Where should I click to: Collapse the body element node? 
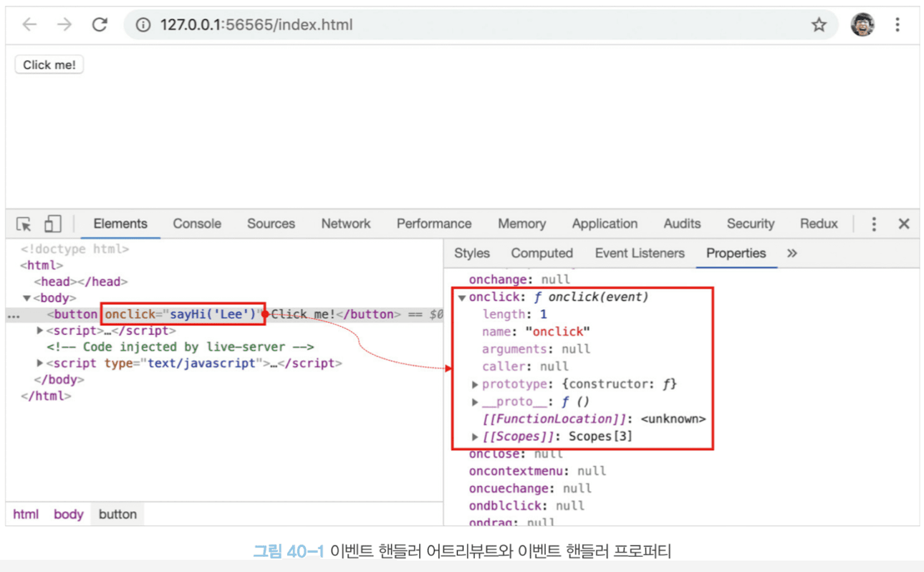tap(27, 298)
